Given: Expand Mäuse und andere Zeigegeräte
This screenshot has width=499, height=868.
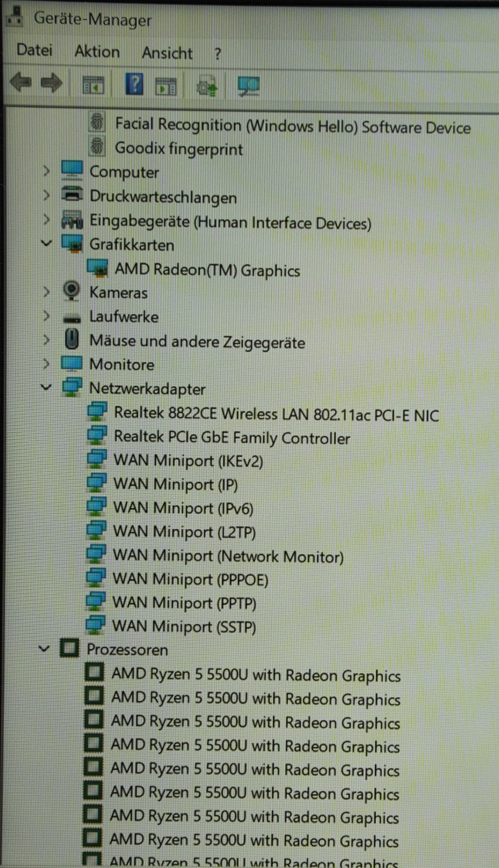Looking at the screenshot, I should [x=46, y=340].
